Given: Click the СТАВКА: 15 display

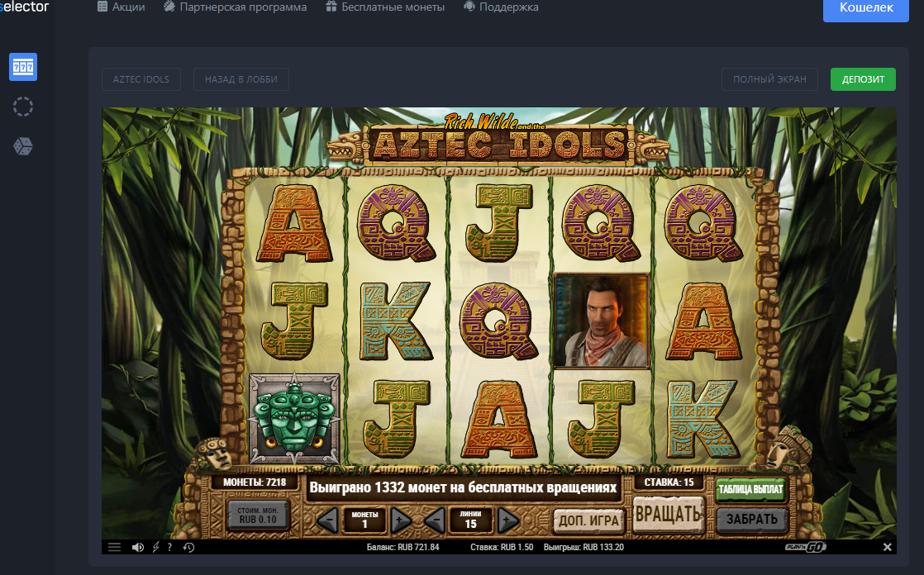Looking at the screenshot, I should [x=669, y=482].
